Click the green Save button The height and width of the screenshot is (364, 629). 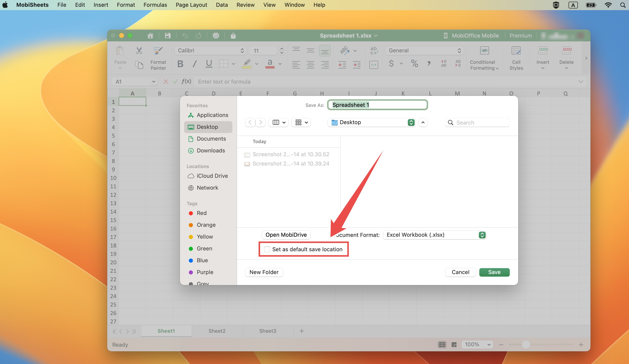pyautogui.click(x=494, y=272)
